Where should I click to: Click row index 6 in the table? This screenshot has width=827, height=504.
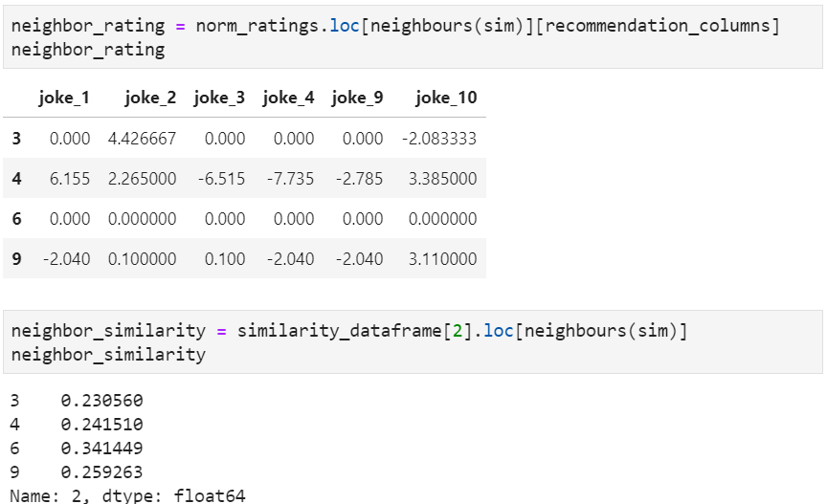pos(17,219)
